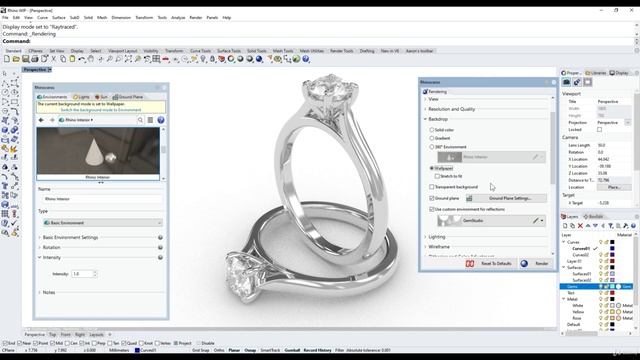The width and height of the screenshot is (640, 360).
Task: Select the Pan hand icon
Action: (91, 59)
